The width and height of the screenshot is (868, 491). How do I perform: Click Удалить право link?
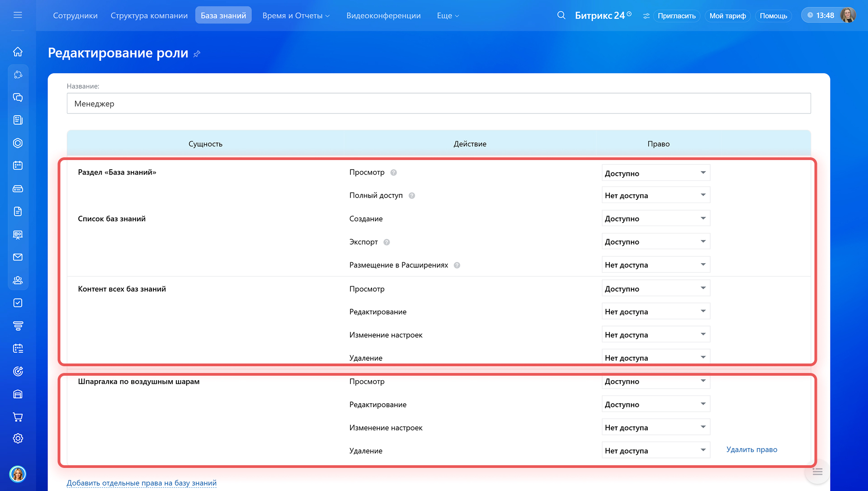751,449
